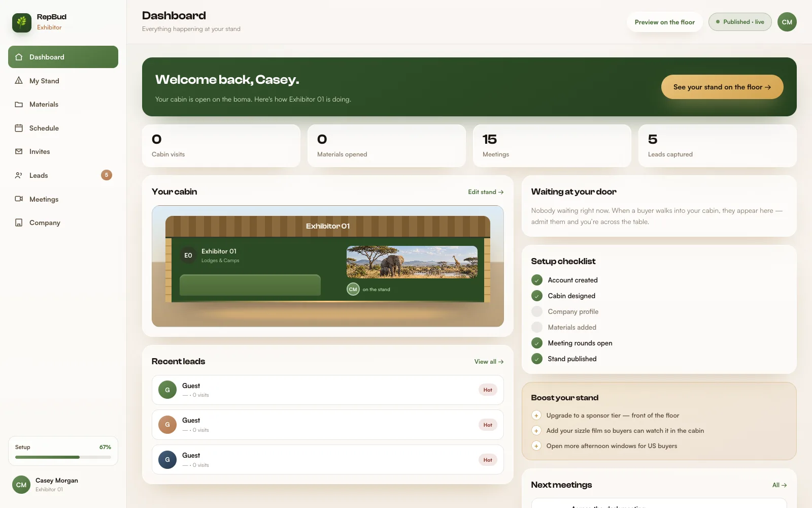Click the safari elephant image in cabin

tap(412, 262)
